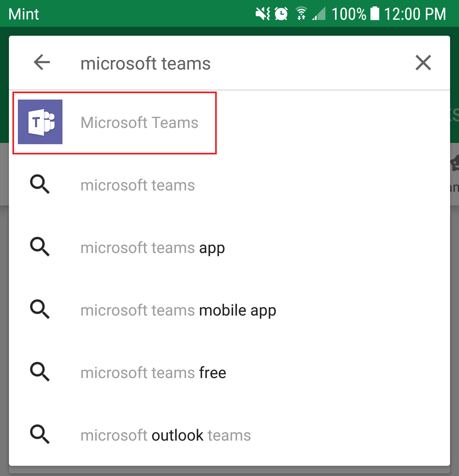Tap magnifier icon beside 'microsoft teams' suggestion
Image resolution: width=459 pixels, height=476 pixels.
(40, 184)
